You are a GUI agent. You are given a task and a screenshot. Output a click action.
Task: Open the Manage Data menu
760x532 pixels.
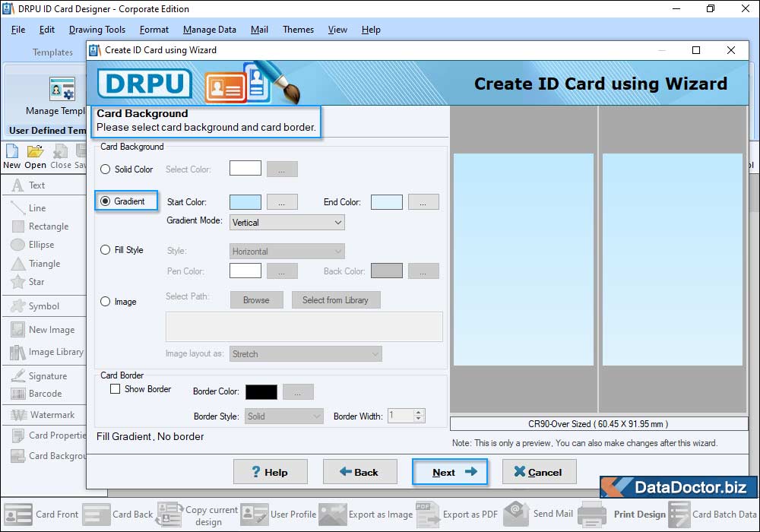click(210, 30)
